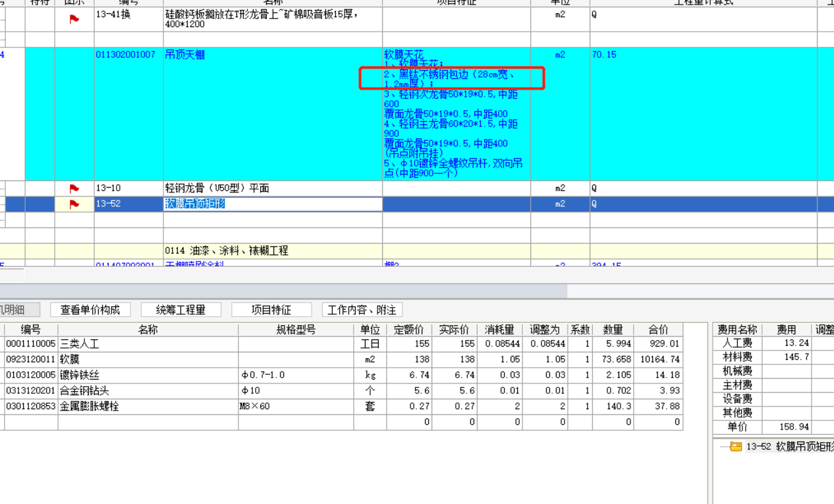The width and height of the screenshot is (834, 504).
Task: Click the 规格型号 column header
Action: (x=296, y=329)
